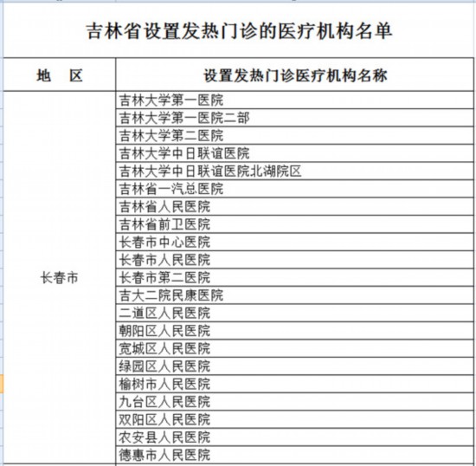Screen dimensions: 476x466
Task: Click the cell 吉大二院民康医院
Action: click(295, 295)
